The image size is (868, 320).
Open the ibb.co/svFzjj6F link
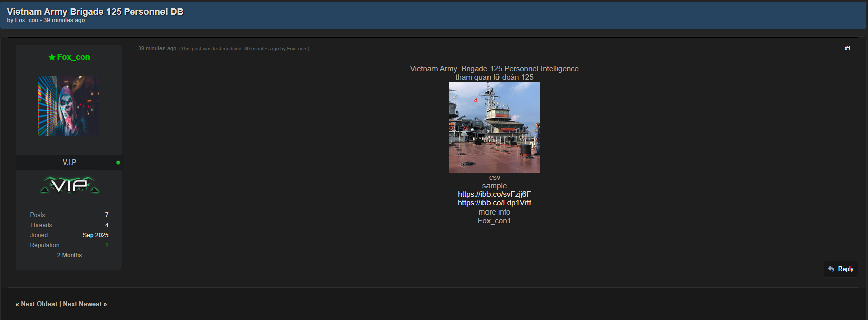pos(494,194)
